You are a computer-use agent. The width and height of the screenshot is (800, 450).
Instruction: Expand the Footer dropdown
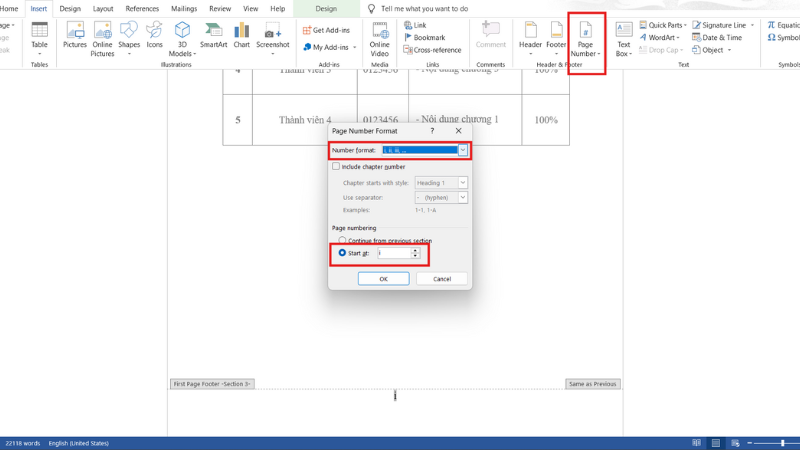[556, 38]
